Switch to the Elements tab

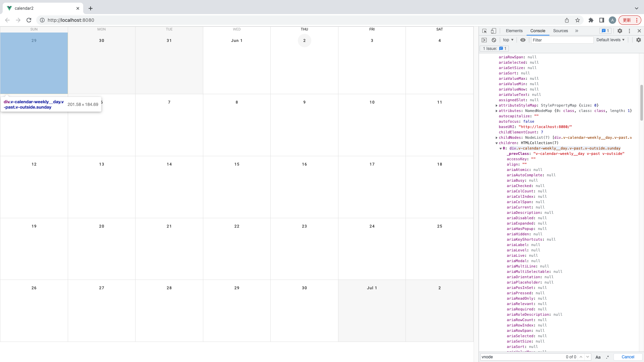tap(514, 31)
